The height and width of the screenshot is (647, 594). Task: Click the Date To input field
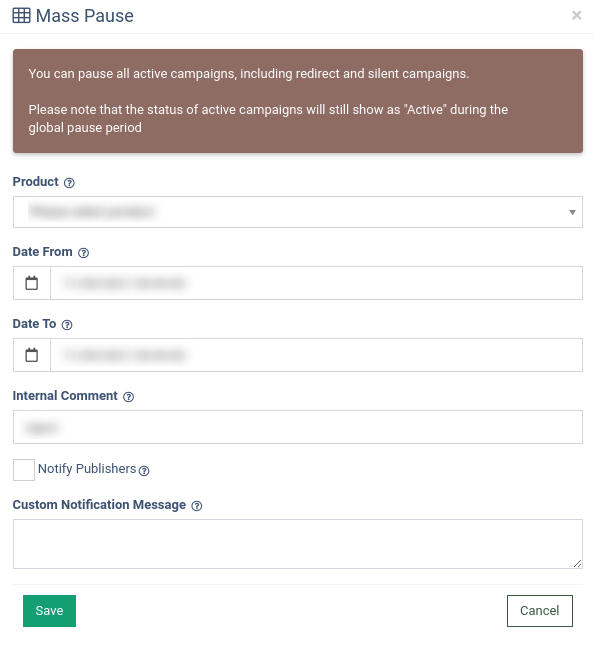(316, 355)
